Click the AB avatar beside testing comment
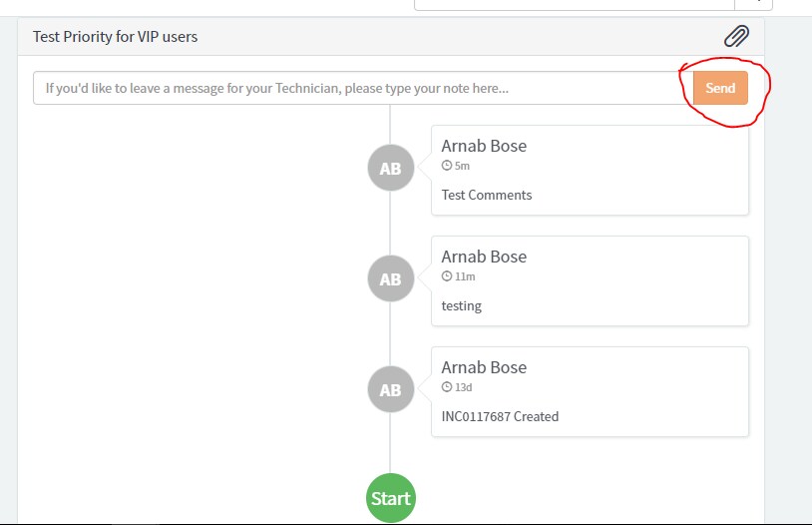Viewport: 812px width, 525px height. coord(390,278)
